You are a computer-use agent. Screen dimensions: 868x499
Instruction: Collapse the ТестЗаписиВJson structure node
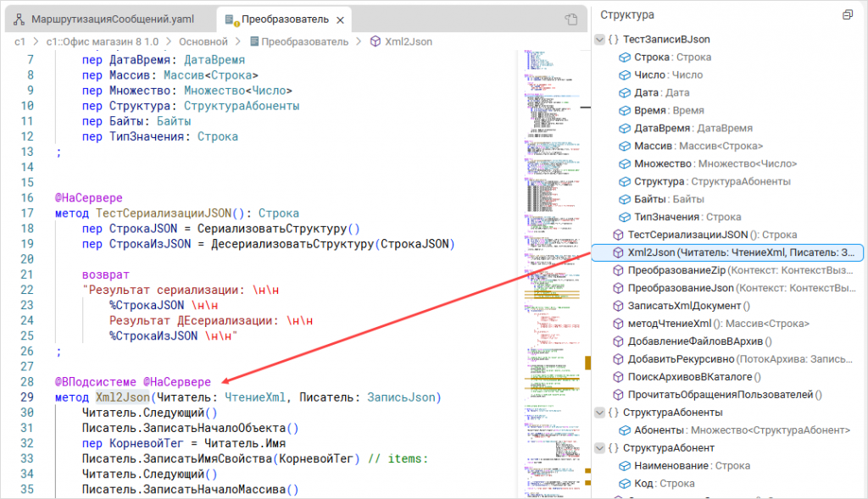pyautogui.click(x=600, y=40)
